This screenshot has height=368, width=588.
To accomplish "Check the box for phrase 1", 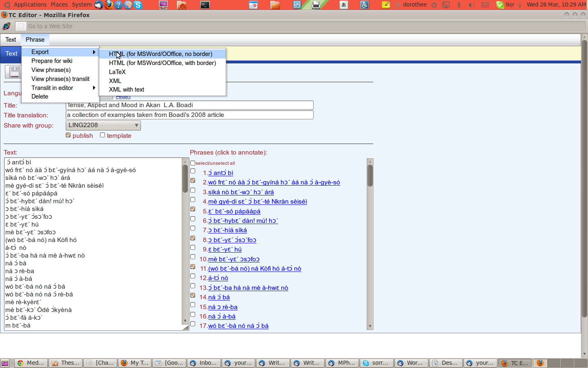I will 193,171.
